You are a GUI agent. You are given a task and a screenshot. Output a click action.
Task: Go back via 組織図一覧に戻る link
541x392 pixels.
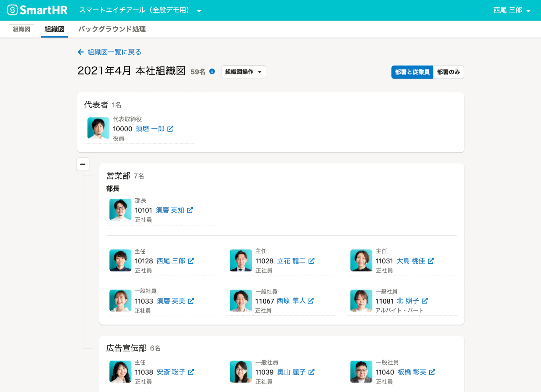(114, 52)
